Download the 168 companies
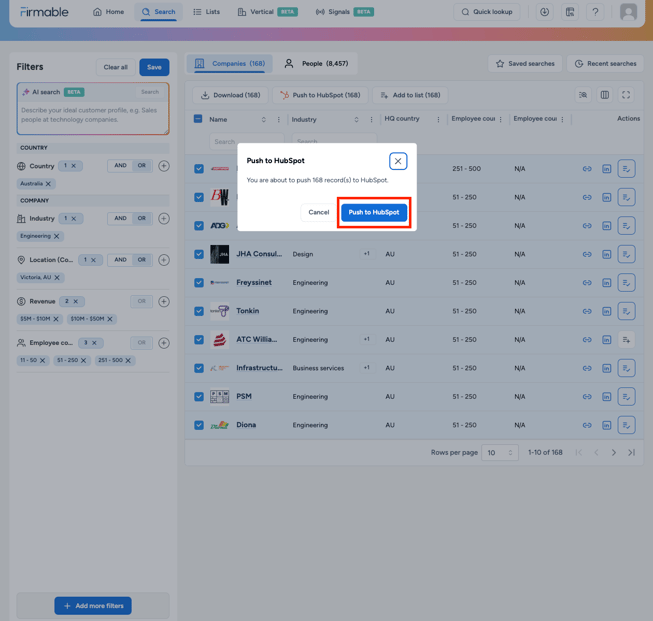Image resolution: width=653 pixels, height=621 pixels. pyautogui.click(x=230, y=95)
